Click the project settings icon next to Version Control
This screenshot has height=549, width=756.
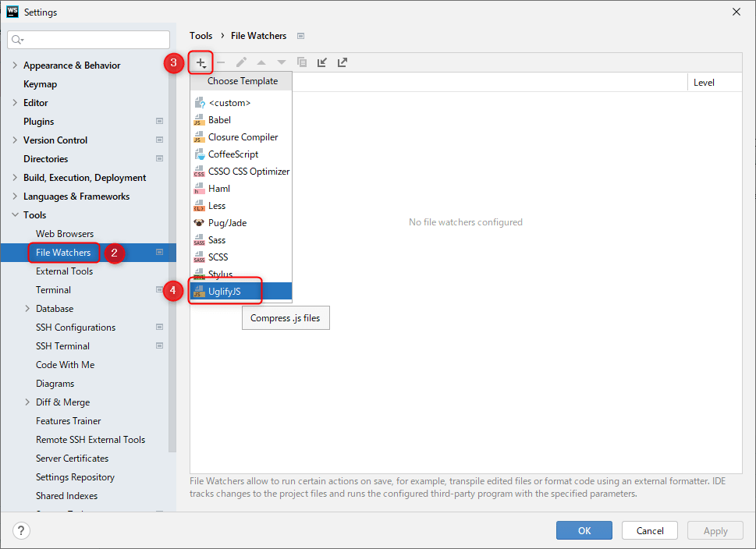pyautogui.click(x=160, y=140)
